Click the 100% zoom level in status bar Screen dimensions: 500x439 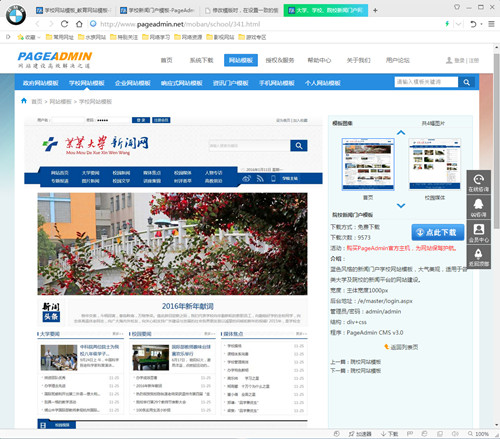(x=479, y=434)
